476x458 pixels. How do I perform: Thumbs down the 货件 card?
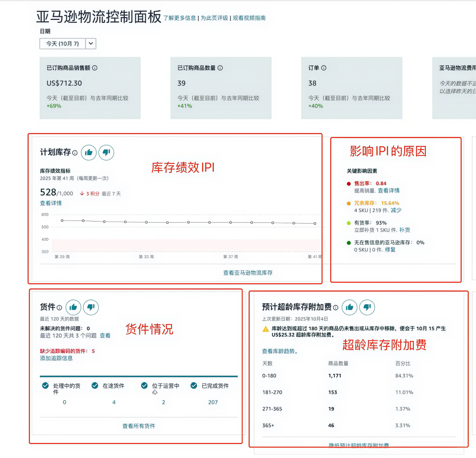(91, 307)
